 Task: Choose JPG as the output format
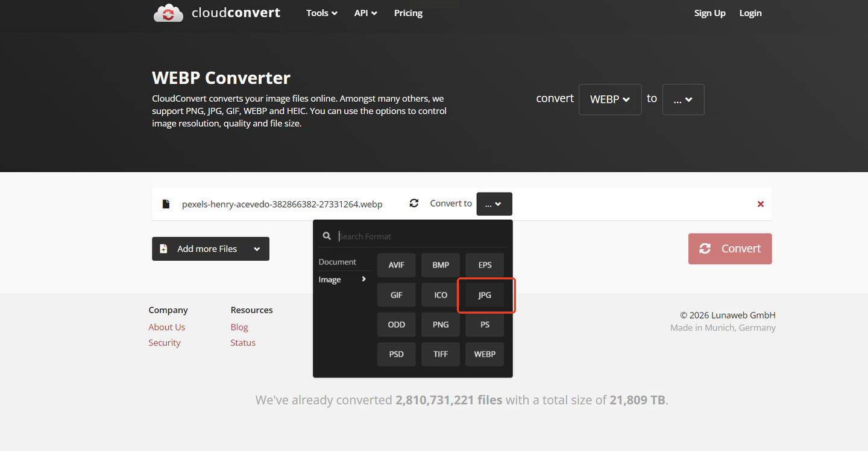pyautogui.click(x=485, y=295)
